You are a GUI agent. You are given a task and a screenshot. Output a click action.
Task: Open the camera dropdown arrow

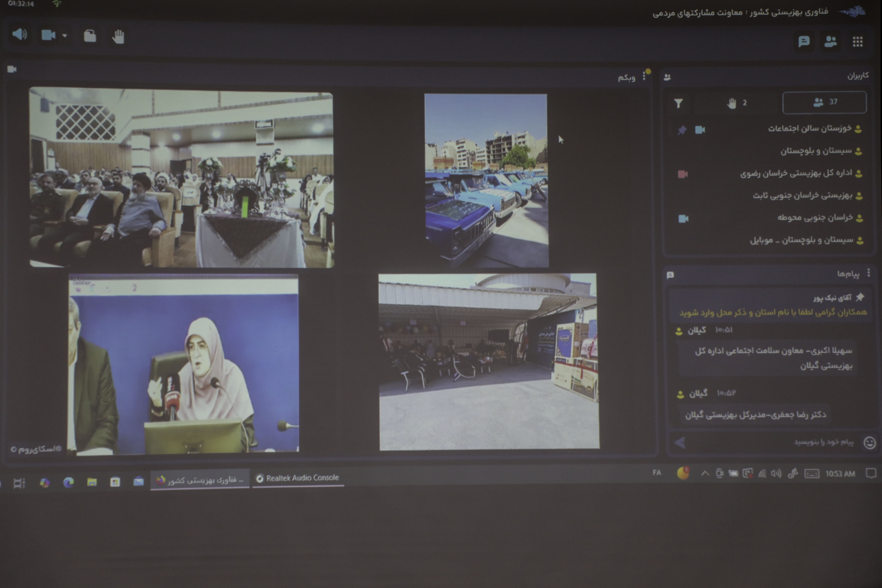tap(64, 36)
